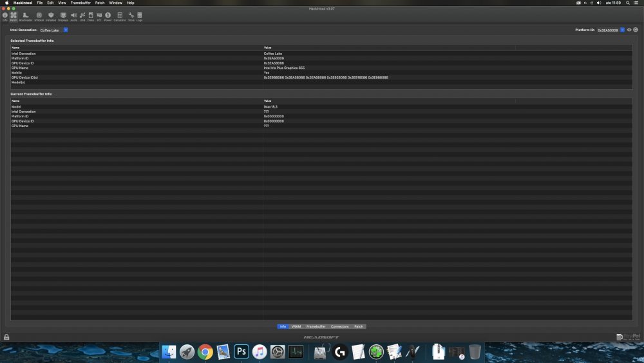
Task: Expand the Intel Generation dropdown
Action: point(66,30)
